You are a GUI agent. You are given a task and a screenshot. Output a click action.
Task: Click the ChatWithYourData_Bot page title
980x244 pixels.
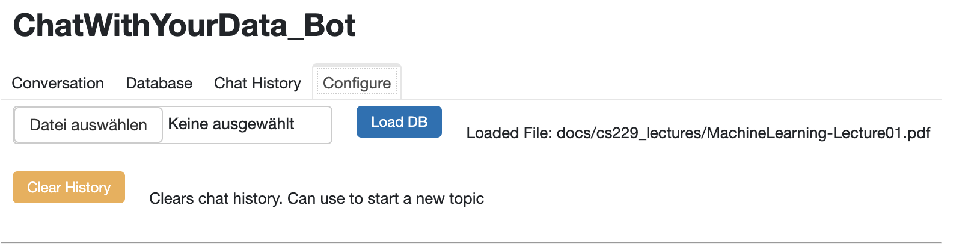[184, 26]
